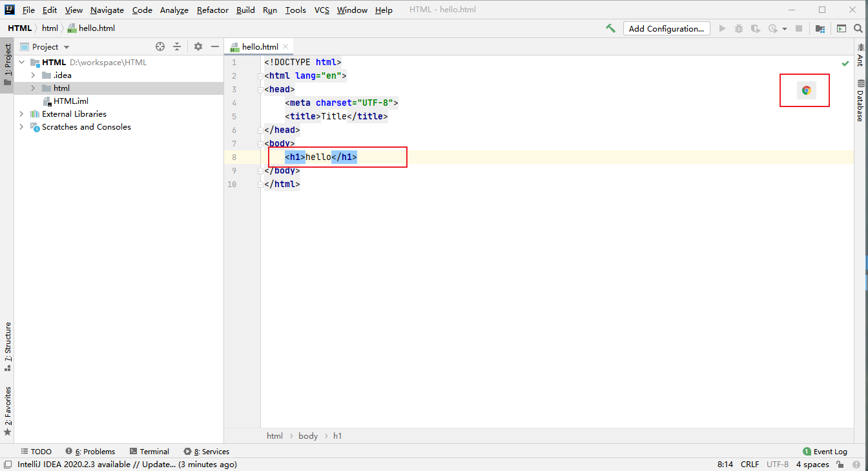868x471 pixels.
Task: Select the hello.html editor tab
Action: (260, 46)
